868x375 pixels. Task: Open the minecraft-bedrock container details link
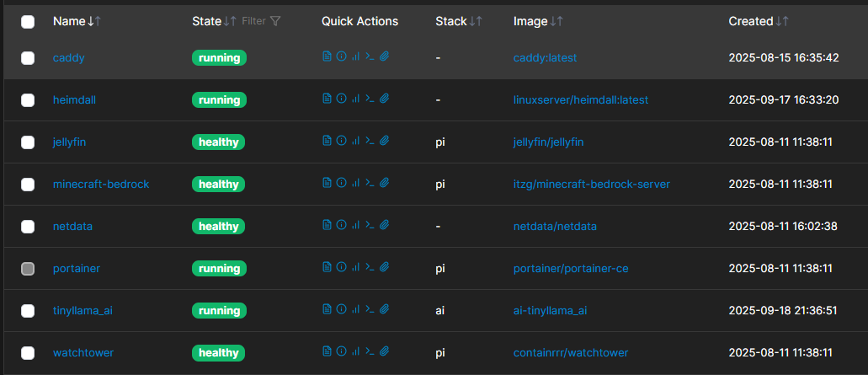pos(101,184)
